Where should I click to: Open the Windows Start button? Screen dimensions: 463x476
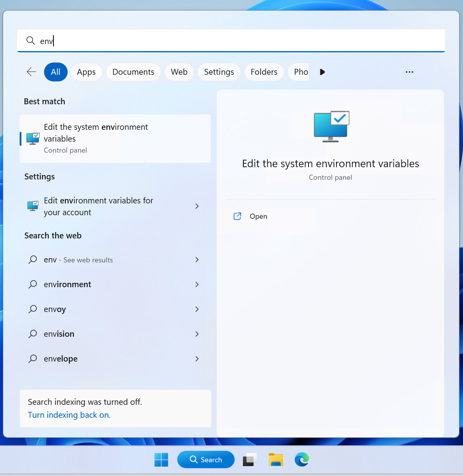pyautogui.click(x=161, y=459)
